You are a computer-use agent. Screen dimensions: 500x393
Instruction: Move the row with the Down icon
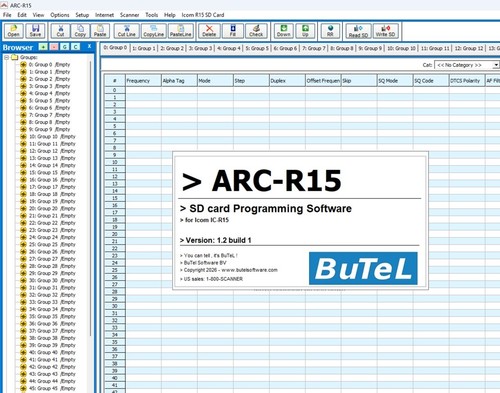click(x=283, y=31)
